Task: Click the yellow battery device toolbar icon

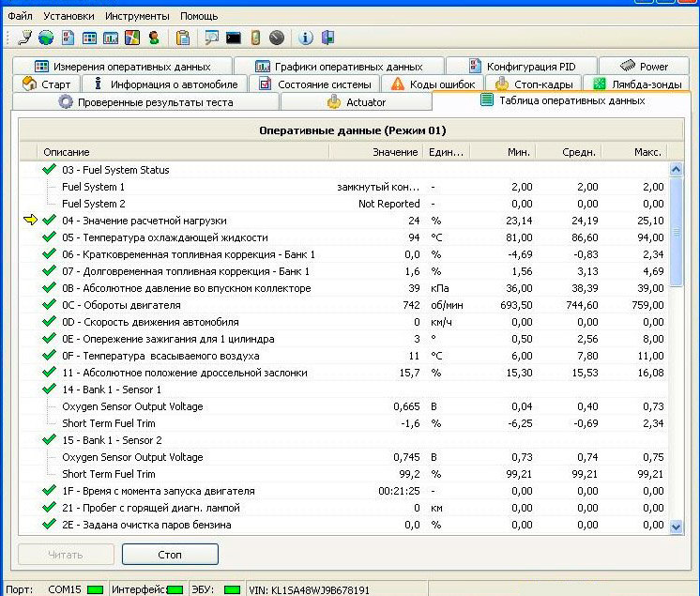Action: (255, 38)
